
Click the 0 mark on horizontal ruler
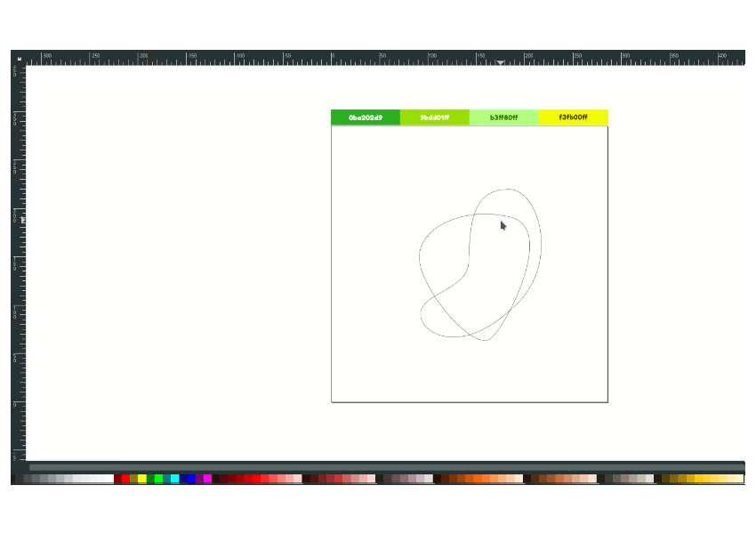[x=333, y=56]
